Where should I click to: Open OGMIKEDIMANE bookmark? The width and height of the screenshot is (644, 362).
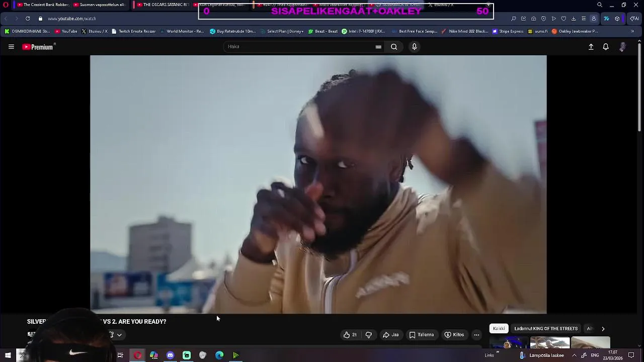pyautogui.click(x=28, y=31)
